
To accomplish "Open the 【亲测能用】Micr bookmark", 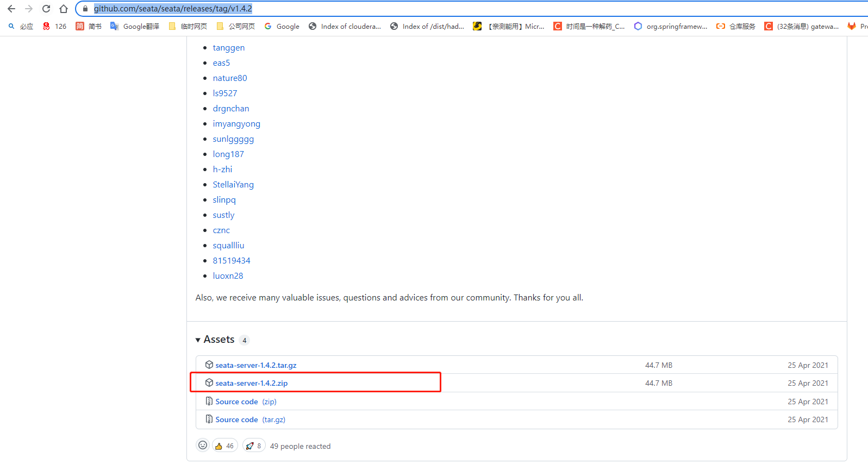I will pyautogui.click(x=509, y=26).
